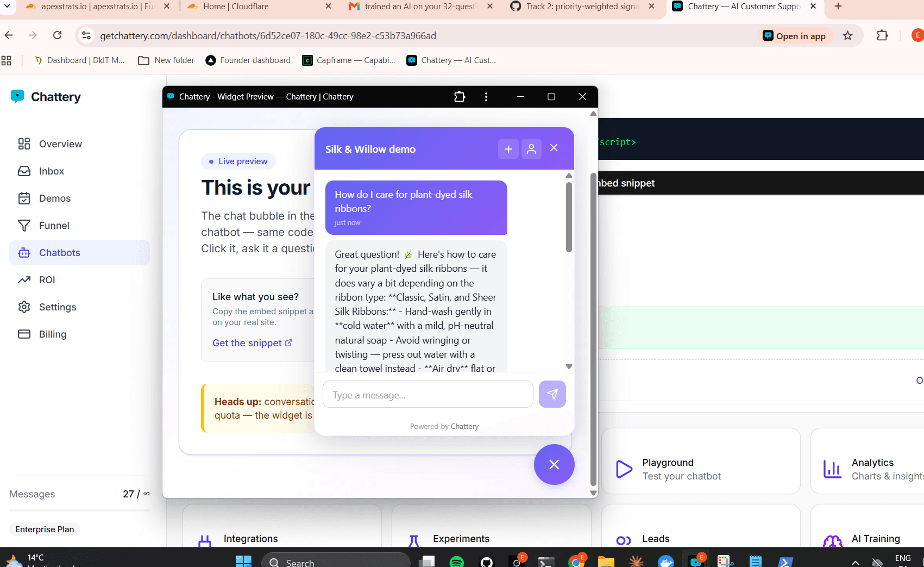Viewport: 924px width, 567px height.
Task: Click the Widget Preview window scrollbar
Action: (593, 329)
